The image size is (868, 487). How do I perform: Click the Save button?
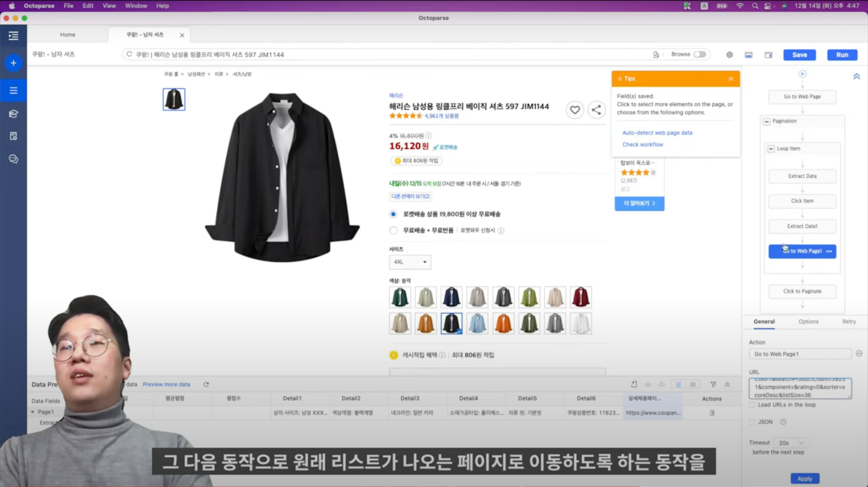pyautogui.click(x=799, y=55)
